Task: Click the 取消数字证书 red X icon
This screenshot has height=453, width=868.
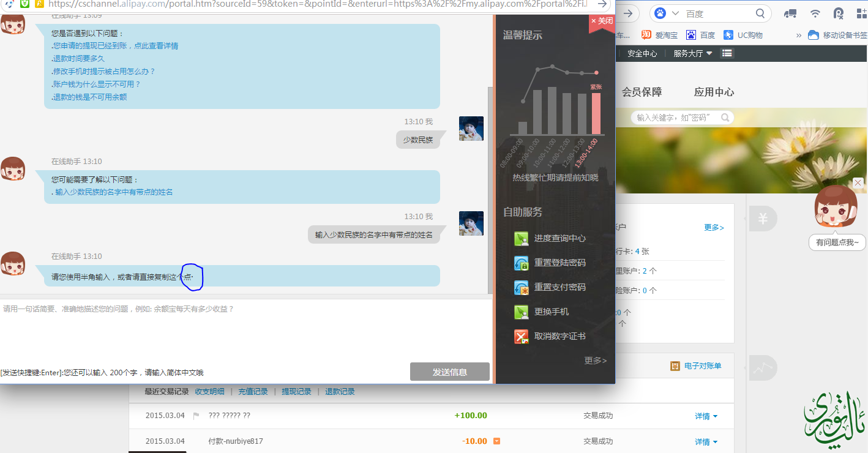Action: (x=521, y=337)
